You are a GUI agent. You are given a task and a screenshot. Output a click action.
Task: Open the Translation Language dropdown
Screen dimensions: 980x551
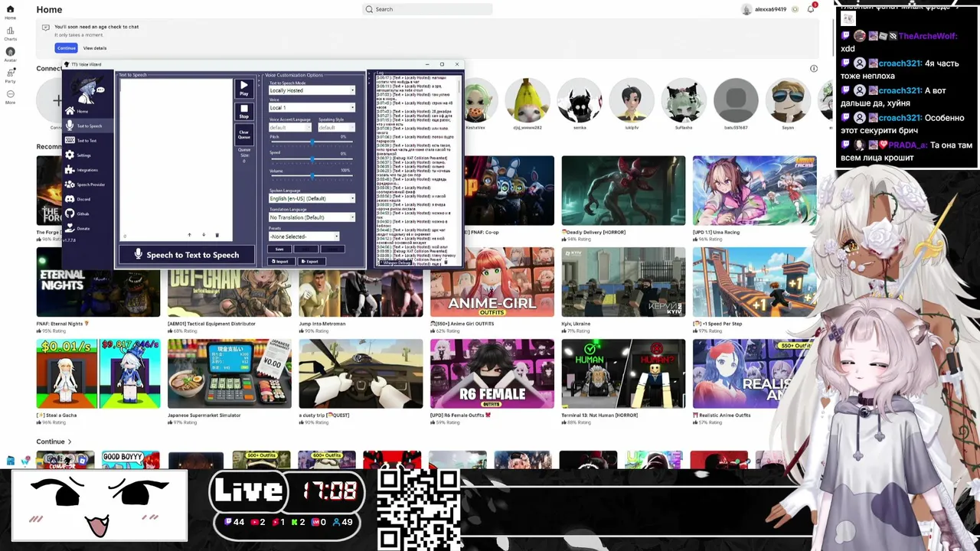312,217
